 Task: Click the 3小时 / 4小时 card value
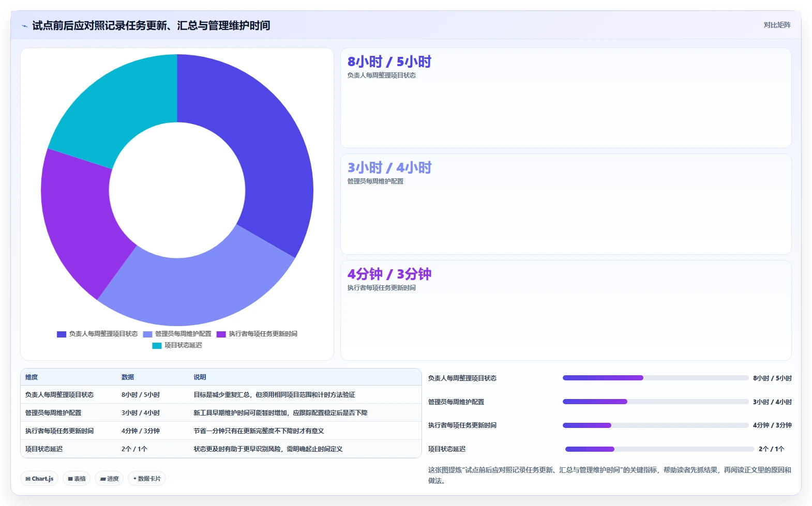click(x=389, y=167)
